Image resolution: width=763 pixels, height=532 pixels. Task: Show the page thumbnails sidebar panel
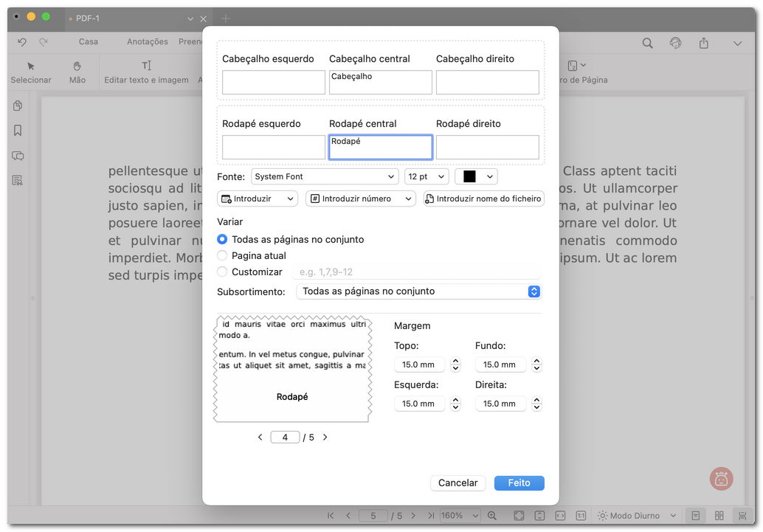[x=18, y=106]
